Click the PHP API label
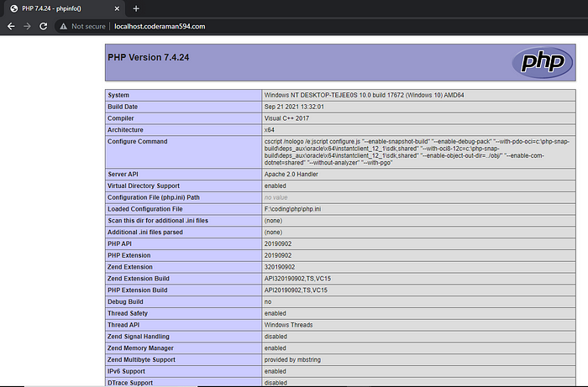The width and height of the screenshot is (588, 387). [119, 244]
